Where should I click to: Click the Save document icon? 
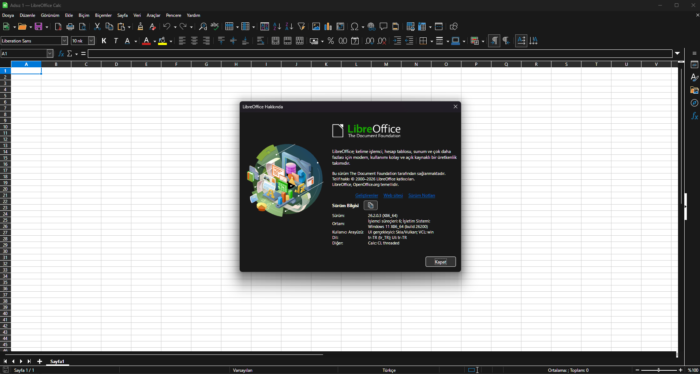point(38,27)
